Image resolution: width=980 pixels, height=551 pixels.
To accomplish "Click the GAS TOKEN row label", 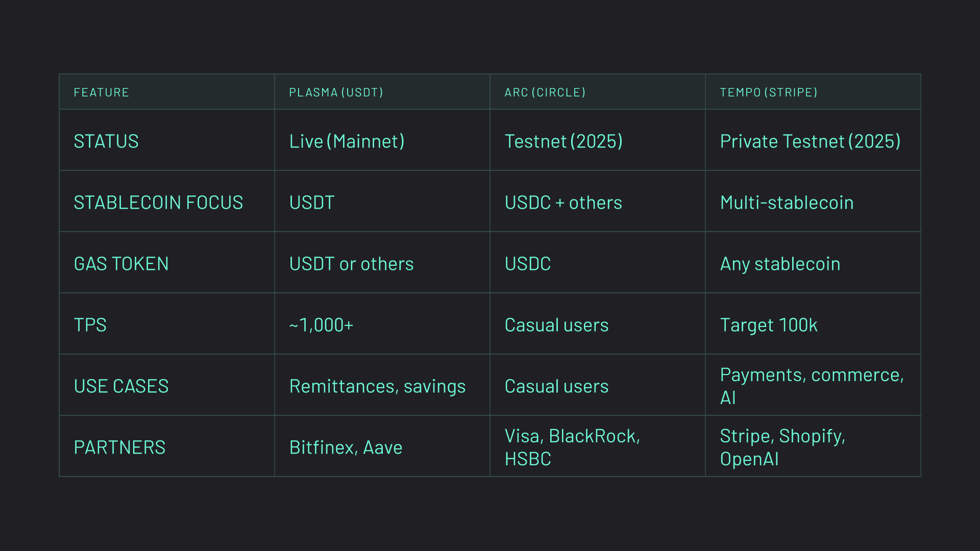I will coord(121,264).
